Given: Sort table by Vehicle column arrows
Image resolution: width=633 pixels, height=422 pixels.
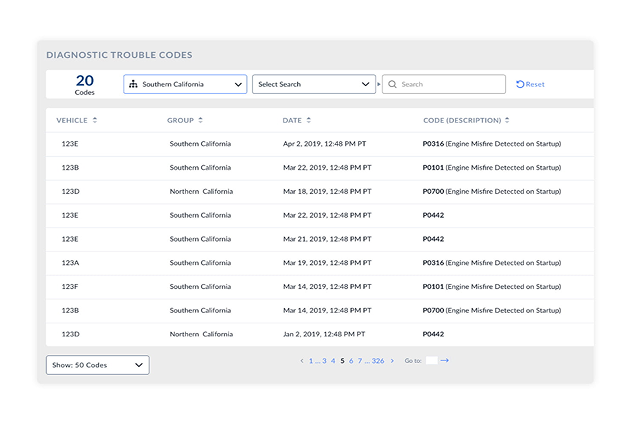Looking at the screenshot, I should pos(95,120).
